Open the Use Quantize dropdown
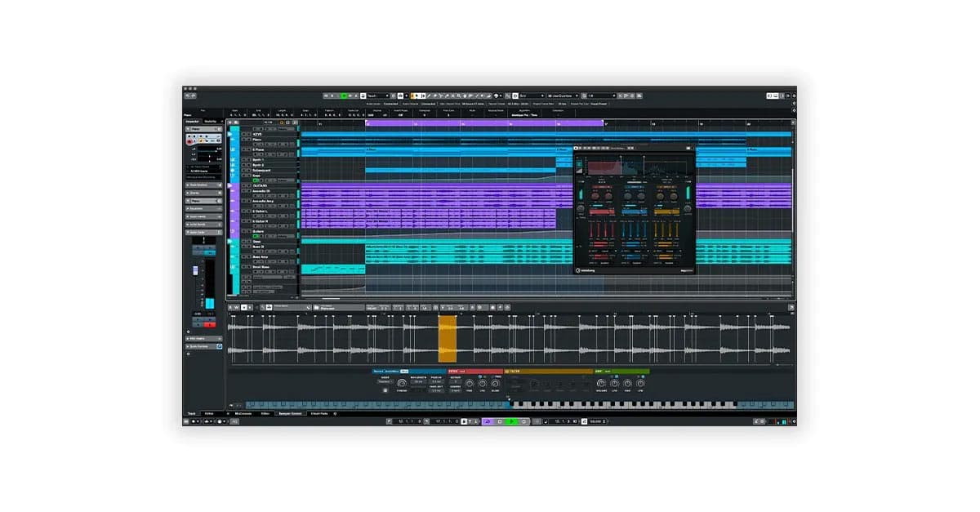This screenshot has width=980, height=512. pyautogui.click(x=562, y=96)
